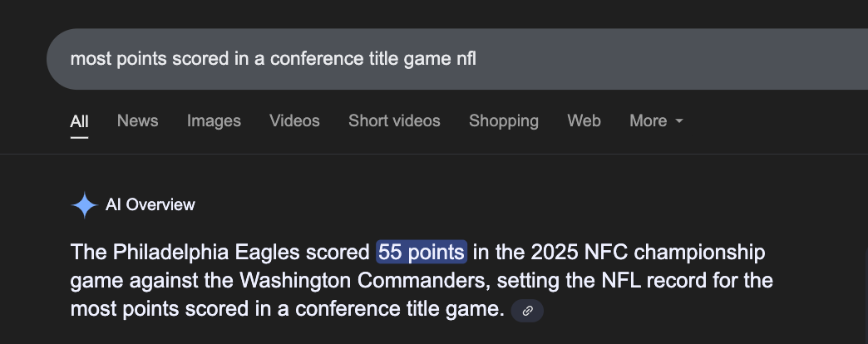
Task: Click the AI Overview heading label
Action: [x=150, y=204]
